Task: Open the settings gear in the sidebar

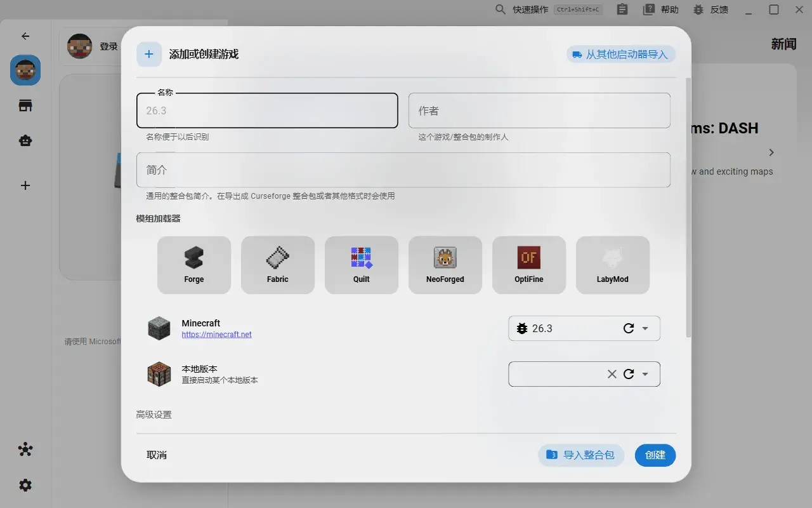Action: pyautogui.click(x=25, y=485)
